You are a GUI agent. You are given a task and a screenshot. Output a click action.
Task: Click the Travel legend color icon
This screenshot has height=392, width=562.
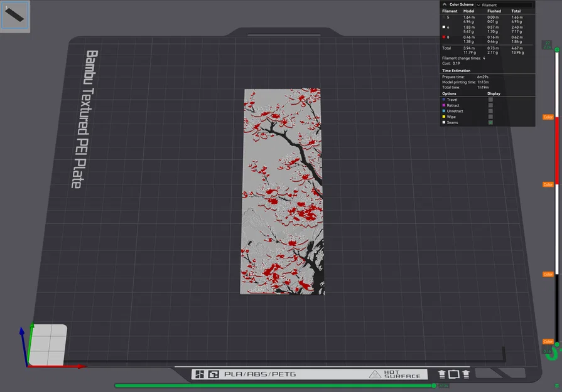443,100
